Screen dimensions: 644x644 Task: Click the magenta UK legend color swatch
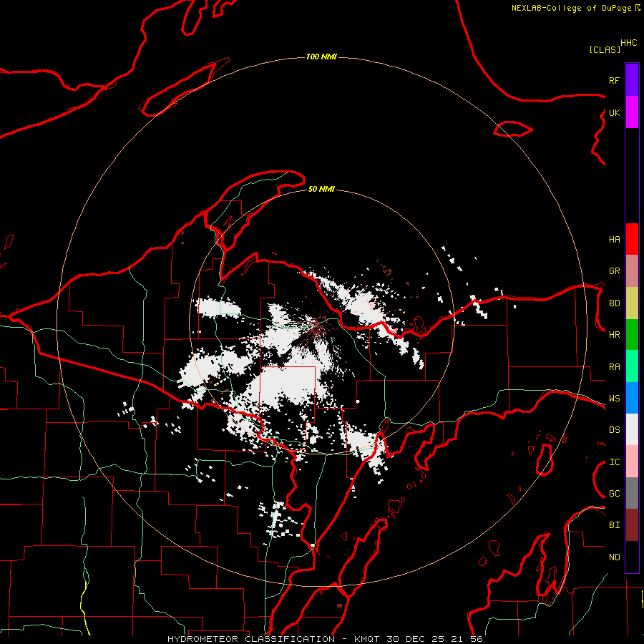coord(632,112)
